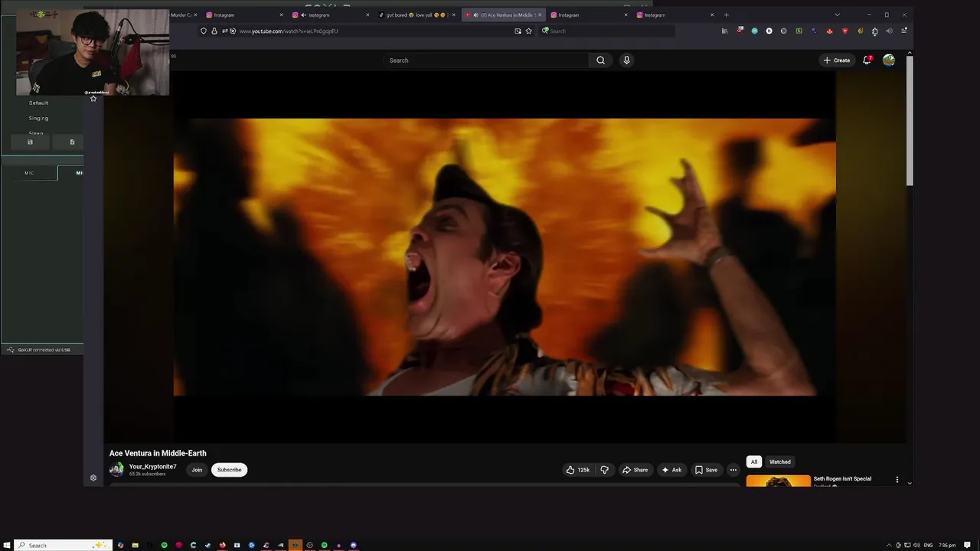Click the Seth Rogen Isn't Special title
The height and width of the screenshot is (551, 980).
(x=842, y=479)
